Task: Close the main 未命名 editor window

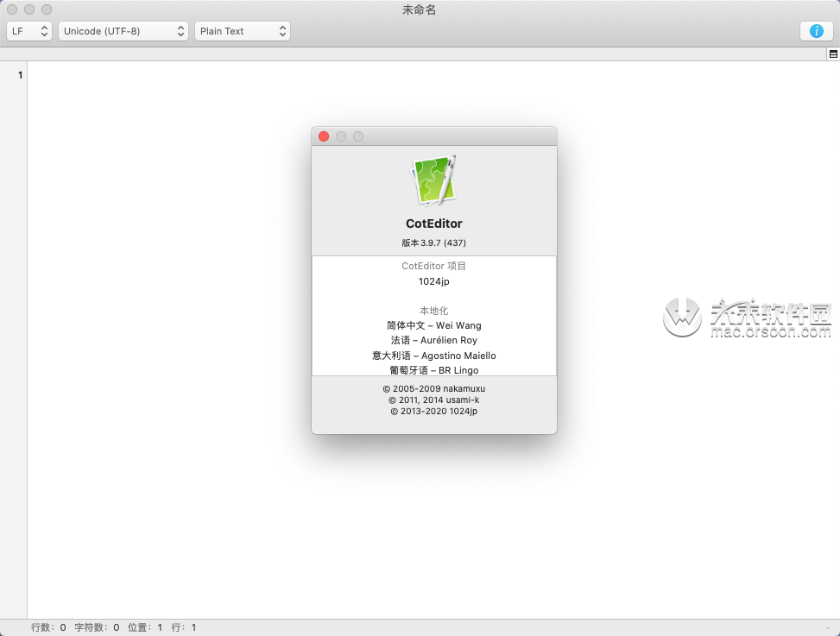Action: click(12, 9)
